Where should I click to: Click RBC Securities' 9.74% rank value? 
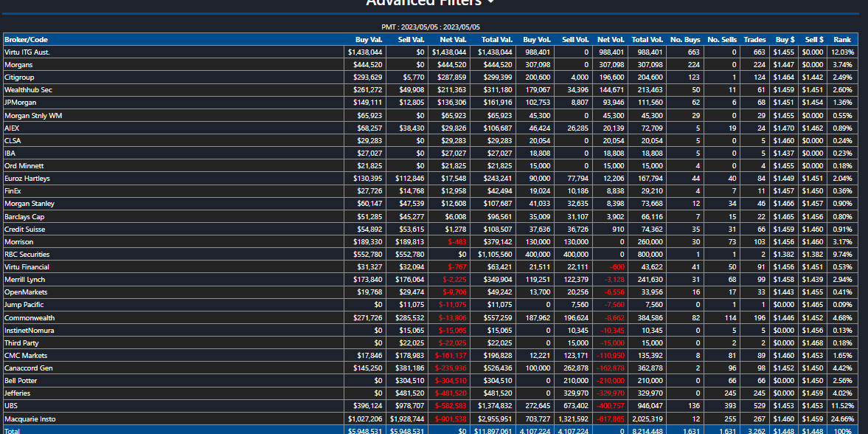coord(844,255)
